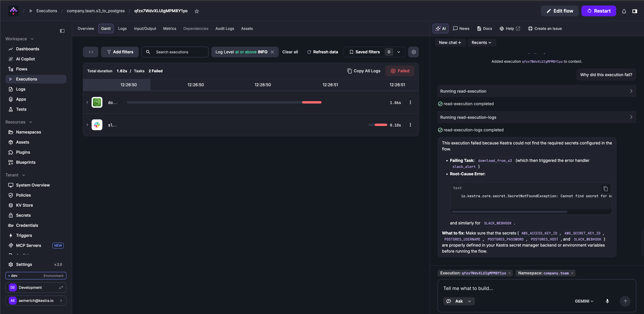Remove Execution context chip
Viewport: 644px width, 314px height.
click(x=509, y=273)
